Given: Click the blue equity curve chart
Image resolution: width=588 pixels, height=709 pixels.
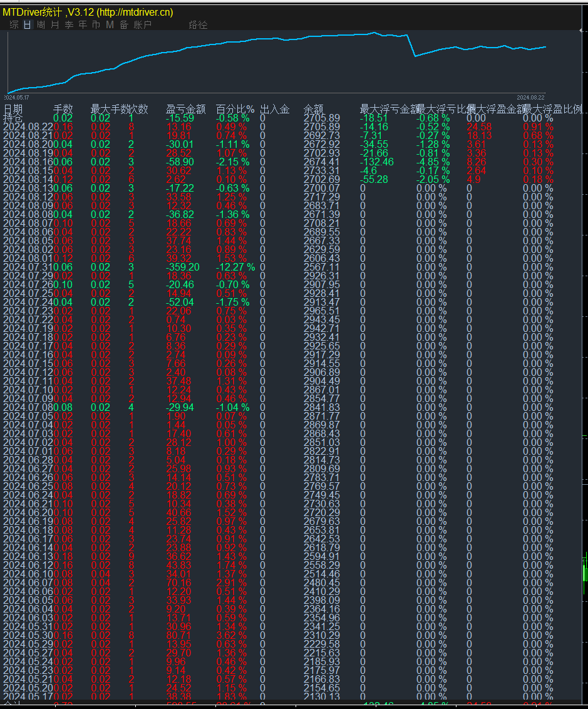Looking at the screenshot, I should coord(277,62).
